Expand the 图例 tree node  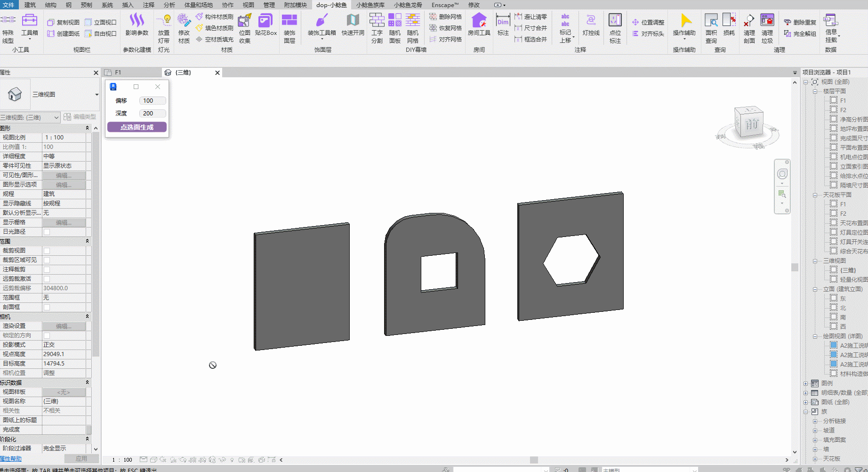(805, 383)
